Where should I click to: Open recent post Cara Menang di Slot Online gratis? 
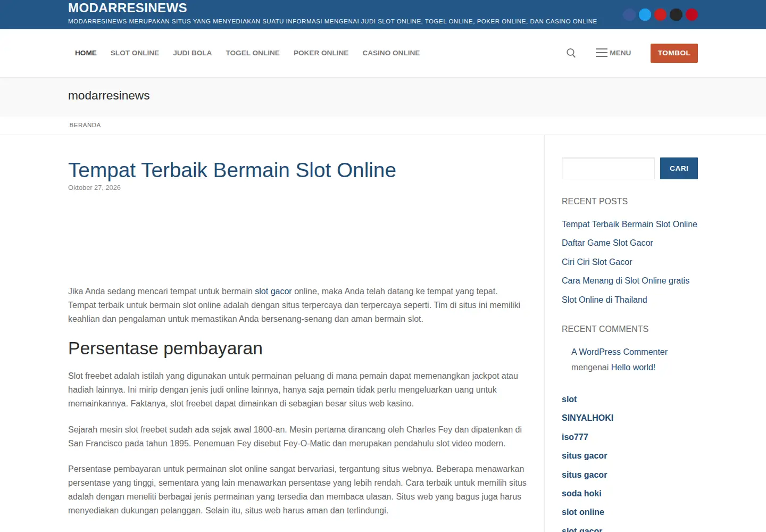626,281
